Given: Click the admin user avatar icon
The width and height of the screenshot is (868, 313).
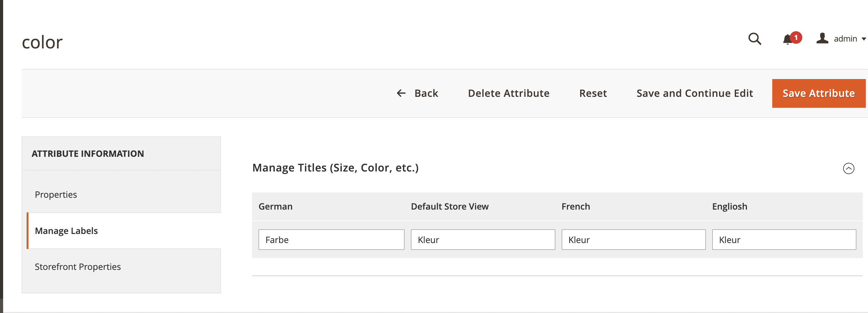Looking at the screenshot, I should tap(822, 38).
